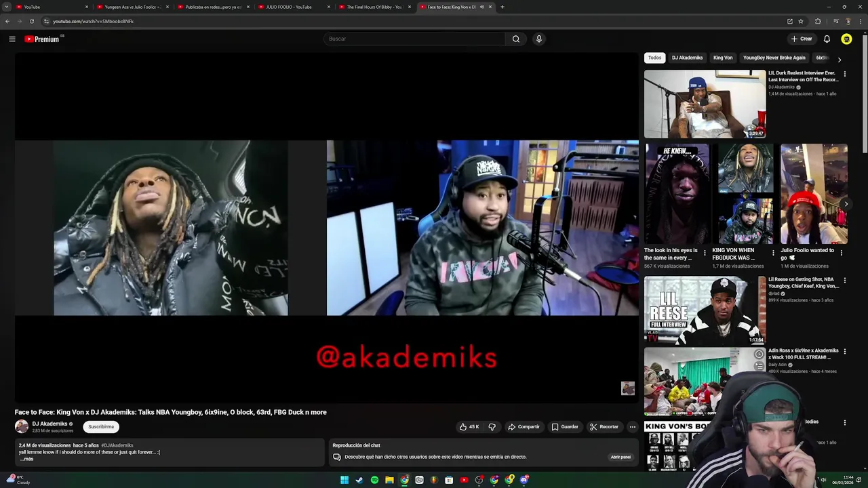
Task: Click the Compartir button
Action: 524,427
